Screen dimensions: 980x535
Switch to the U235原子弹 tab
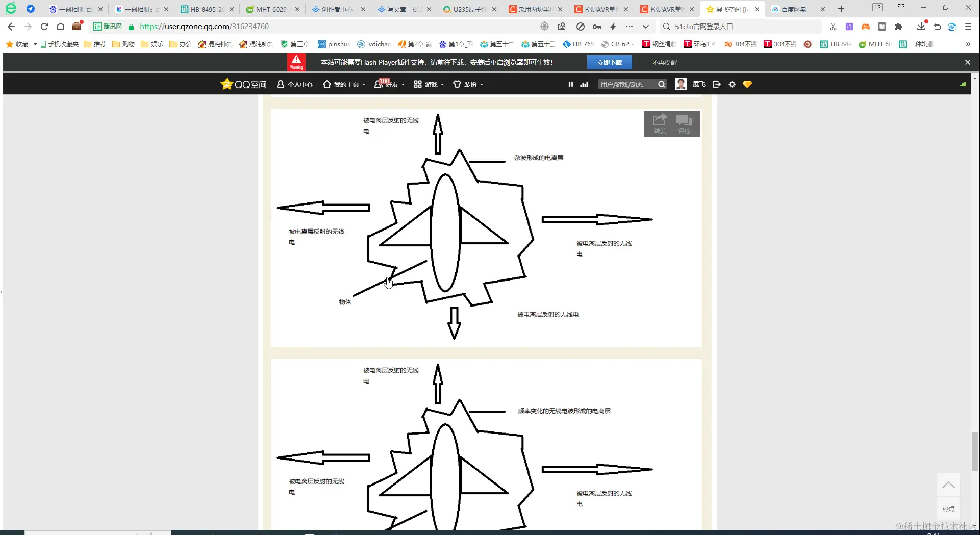click(470, 9)
